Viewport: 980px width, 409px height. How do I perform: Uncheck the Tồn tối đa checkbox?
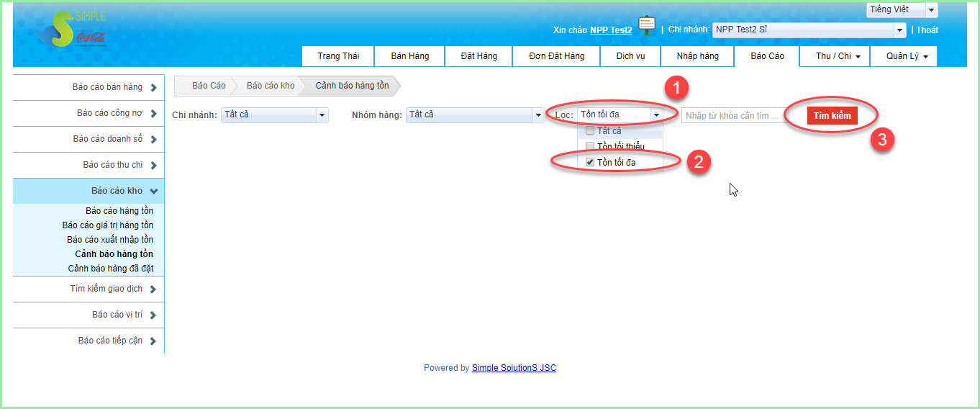(590, 163)
